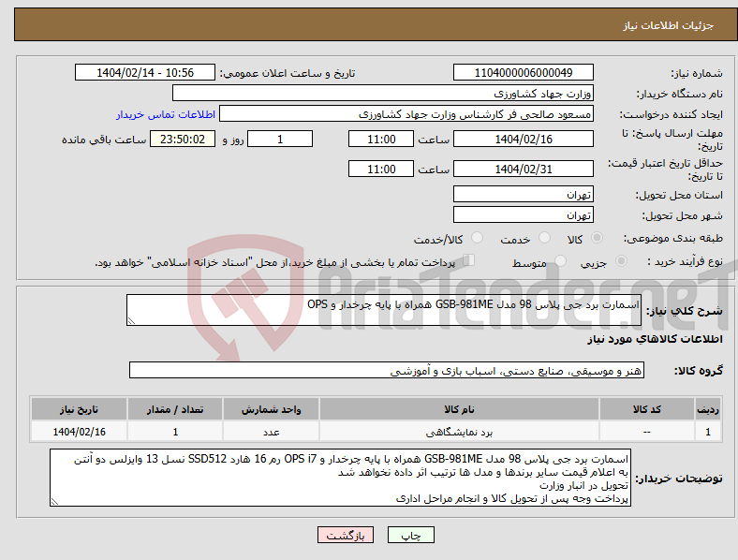Click the delivery city field تهران
The height and width of the screenshot is (560, 738).
tap(523, 215)
